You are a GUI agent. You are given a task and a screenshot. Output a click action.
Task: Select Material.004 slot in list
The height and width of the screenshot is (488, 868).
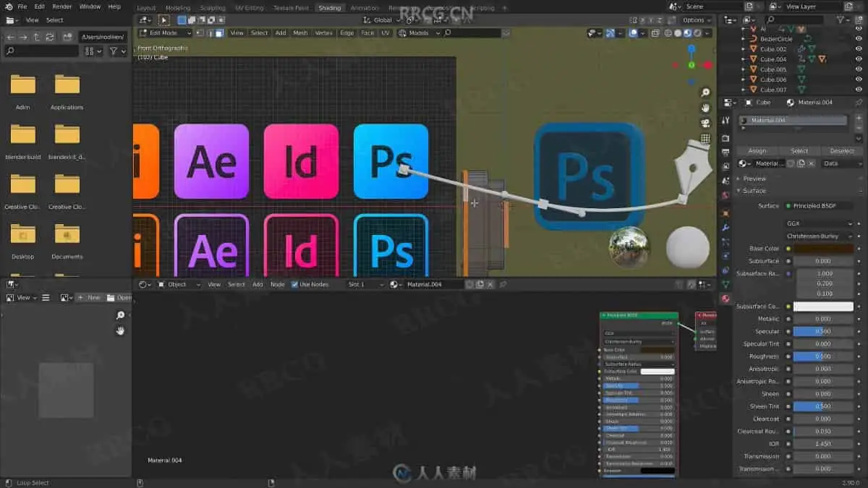coord(794,121)
